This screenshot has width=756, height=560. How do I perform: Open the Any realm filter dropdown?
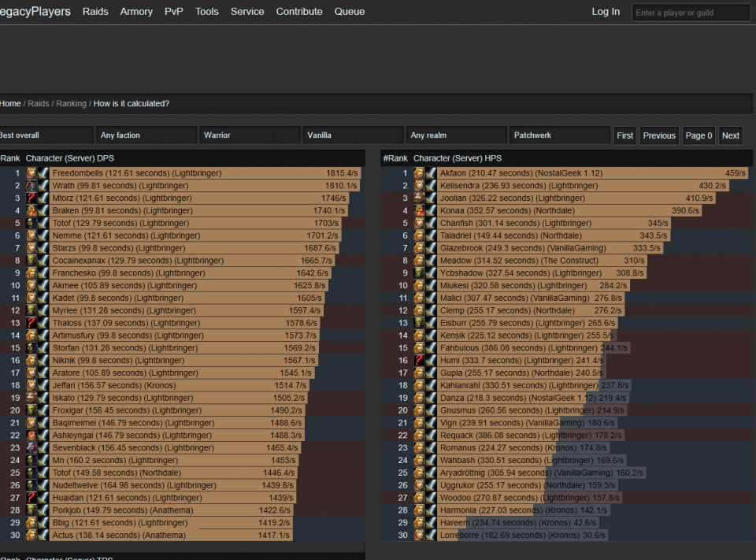(x=457, y=135)
